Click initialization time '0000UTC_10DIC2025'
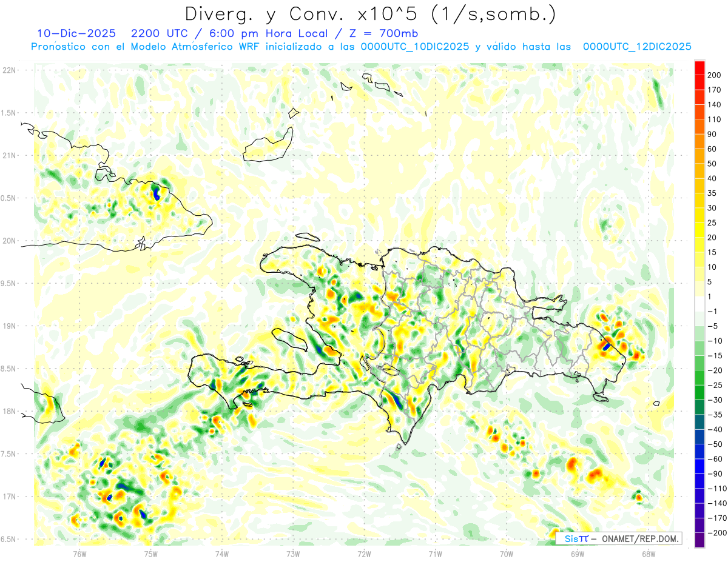Screen dimensions: 728x562 [x=415, y=47]
